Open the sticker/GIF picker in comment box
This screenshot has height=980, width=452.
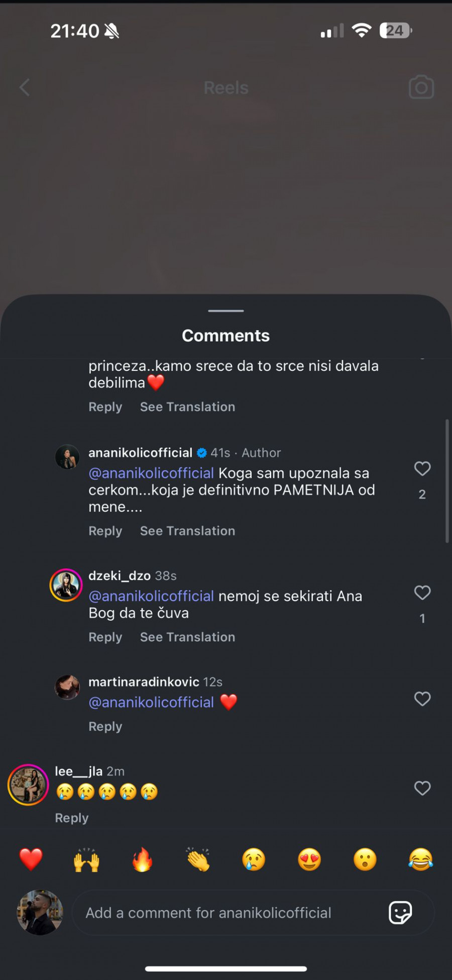point(400,913)
